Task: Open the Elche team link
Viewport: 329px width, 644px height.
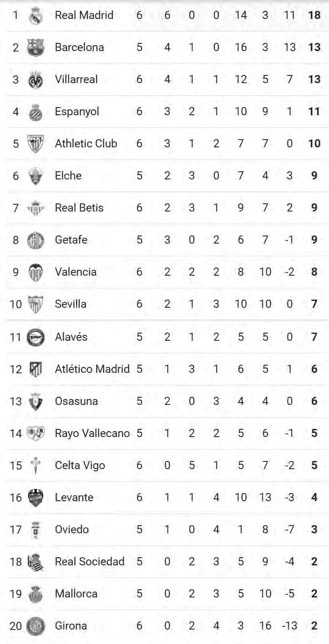Action: pos(68,175)
